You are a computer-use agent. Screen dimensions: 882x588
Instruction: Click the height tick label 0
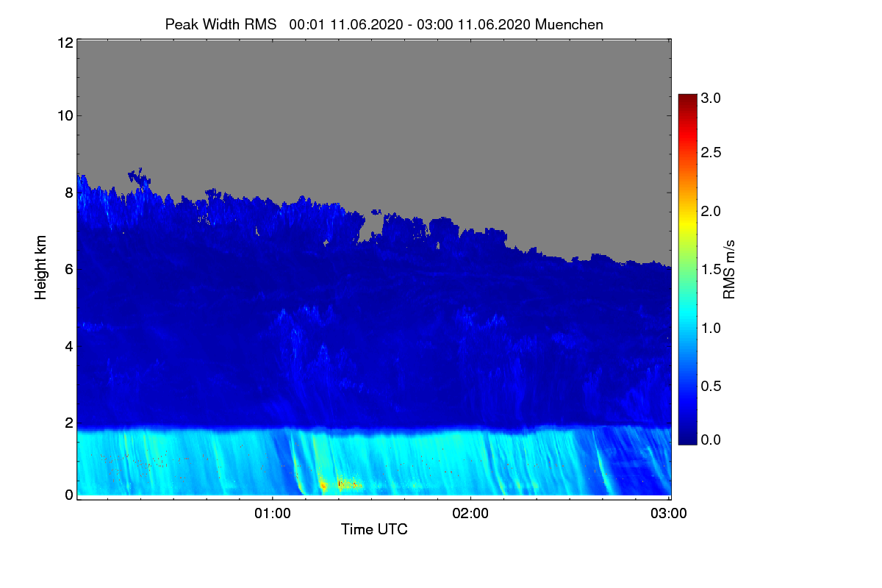click(x=68, y=495)
